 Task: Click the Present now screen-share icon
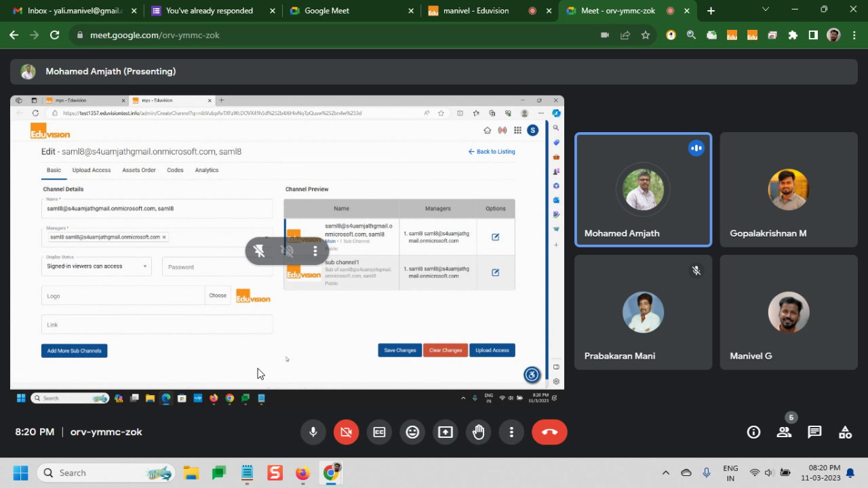[x=446, y=432]
